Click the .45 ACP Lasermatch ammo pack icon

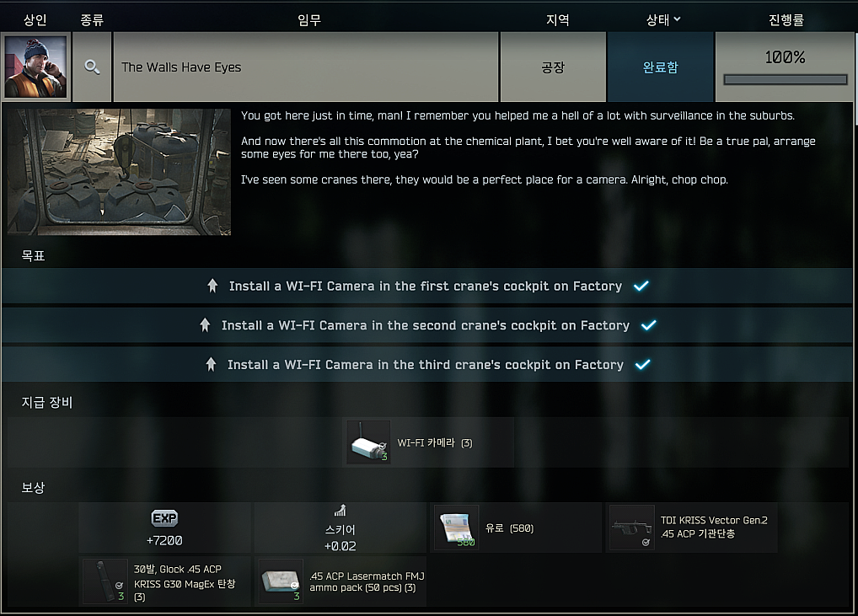(x=281, y=581)
